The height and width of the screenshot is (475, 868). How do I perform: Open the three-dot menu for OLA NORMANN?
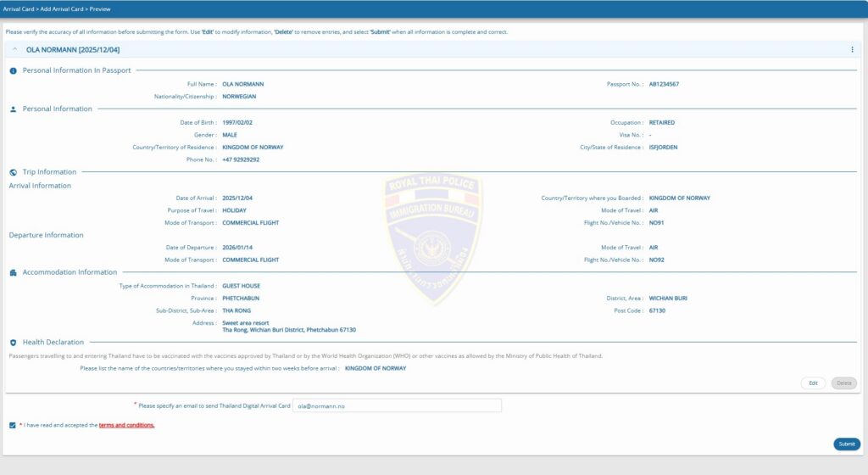(852, 50)
